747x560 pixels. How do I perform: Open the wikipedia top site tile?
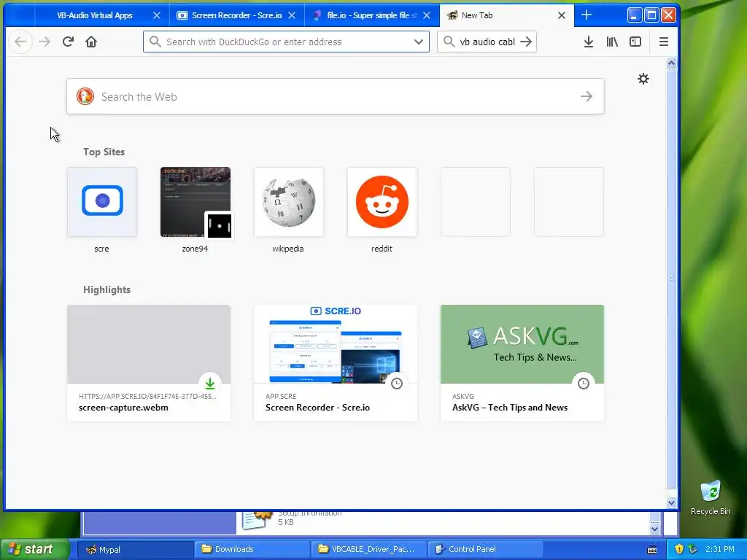pos(289,202)
